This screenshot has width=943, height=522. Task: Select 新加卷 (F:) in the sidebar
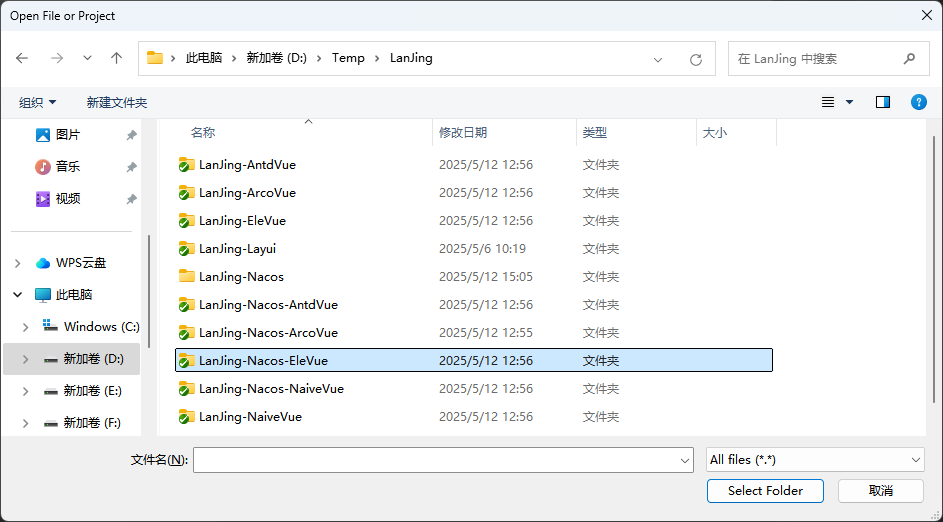click(x=93, y=423)
